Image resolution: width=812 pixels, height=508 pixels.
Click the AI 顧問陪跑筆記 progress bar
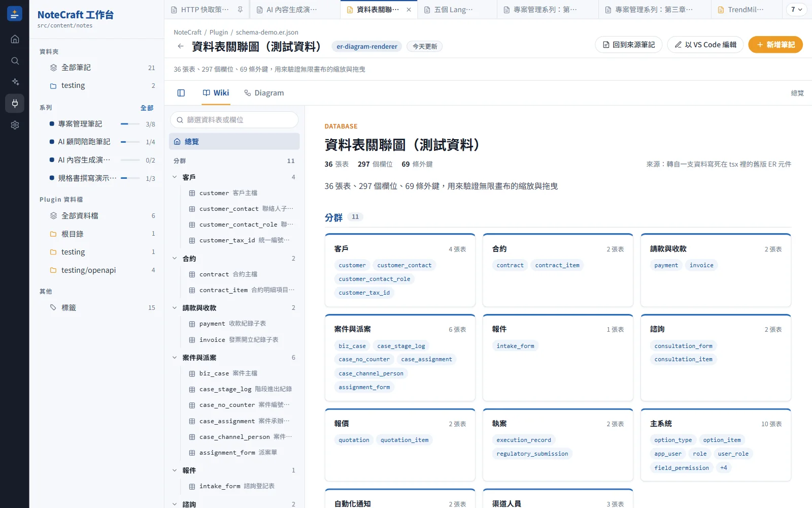click(130, 142)
